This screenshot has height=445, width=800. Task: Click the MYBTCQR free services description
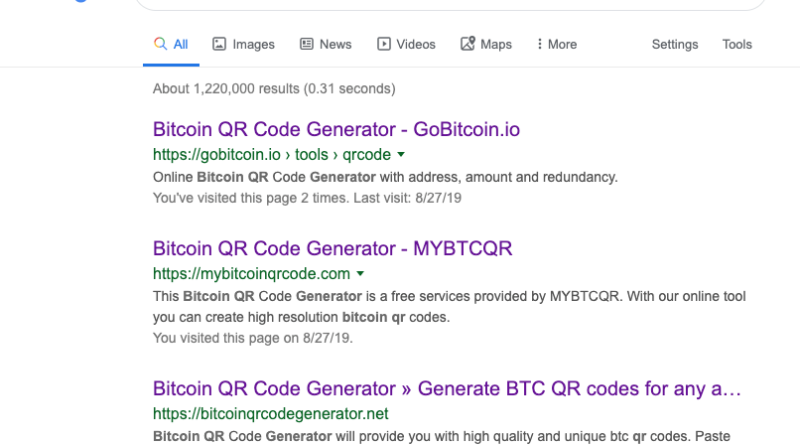449,307
